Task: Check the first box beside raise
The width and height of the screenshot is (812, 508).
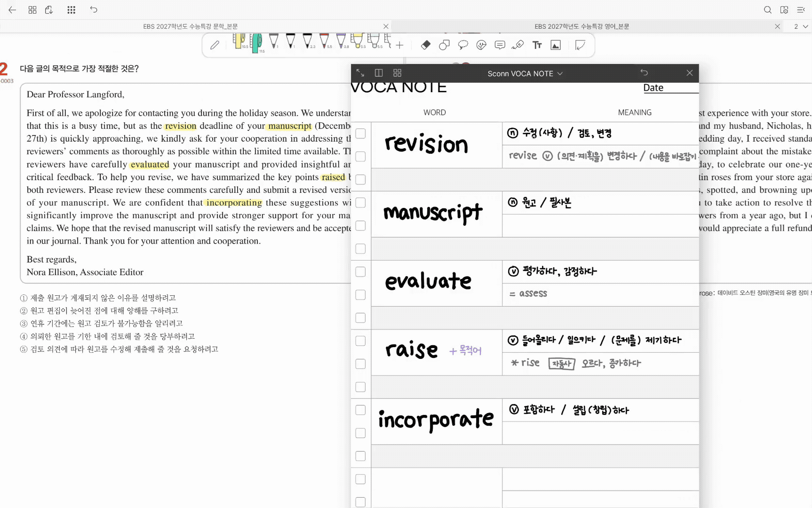Action: coord(361,341)
